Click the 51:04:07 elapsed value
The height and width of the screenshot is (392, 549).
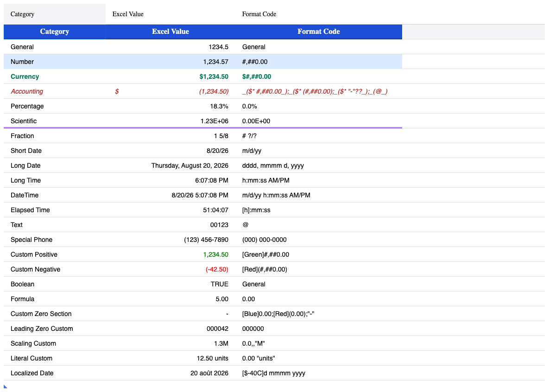170,210
